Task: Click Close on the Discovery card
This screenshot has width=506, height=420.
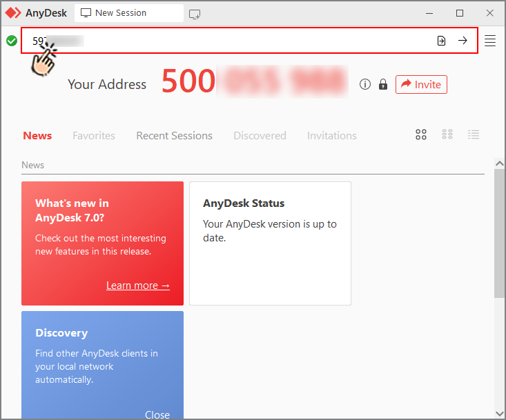Action: [x=157, y=414]
